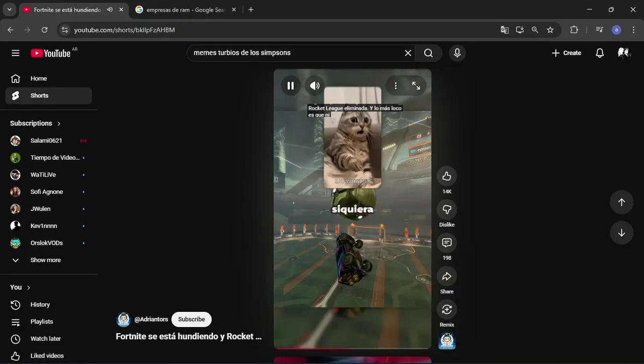This screenshot has width=644, height=364.
Task: Open the tab search dropdown
Action: pos(9,10)
